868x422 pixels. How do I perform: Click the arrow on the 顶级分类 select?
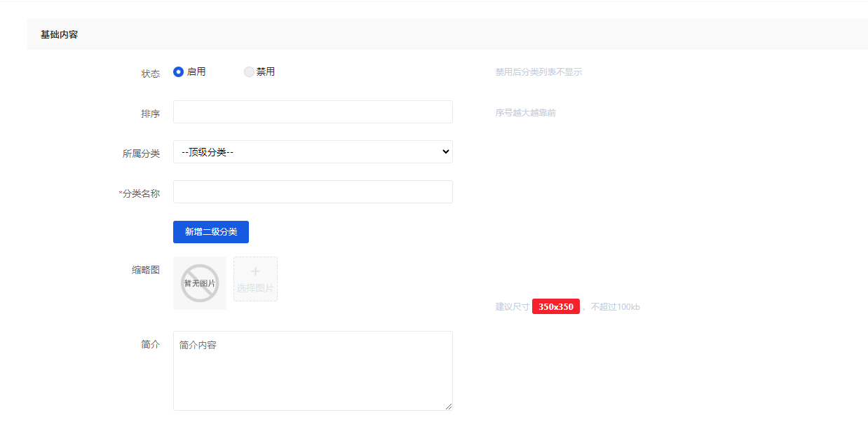coord(445,152)
